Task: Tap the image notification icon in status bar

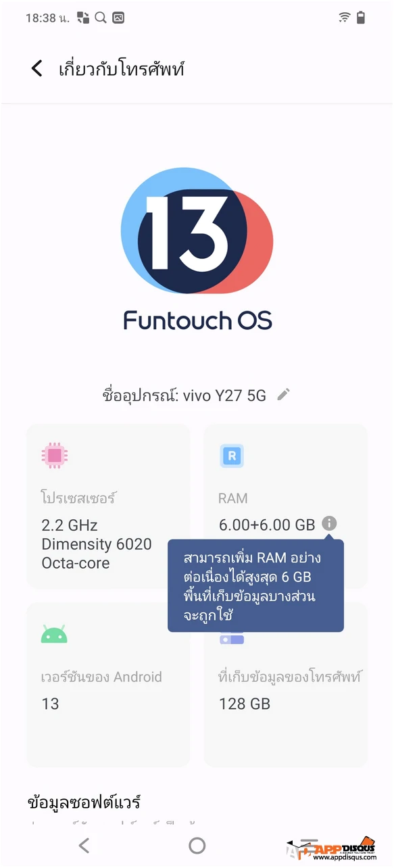Action: point(118,18)
